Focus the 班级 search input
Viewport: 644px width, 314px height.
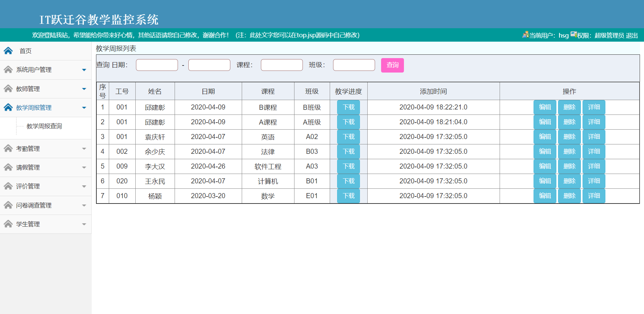(354, 65)
